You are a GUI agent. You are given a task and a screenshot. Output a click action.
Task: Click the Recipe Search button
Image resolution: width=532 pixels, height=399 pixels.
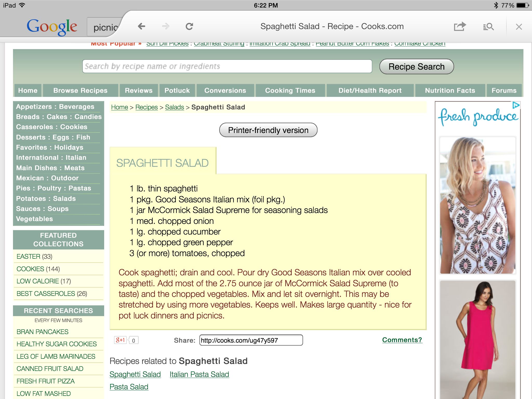[416, 66]
